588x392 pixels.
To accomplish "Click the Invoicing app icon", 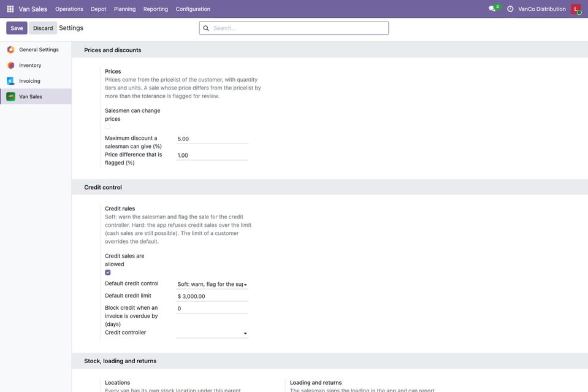I will click(11, 81).
